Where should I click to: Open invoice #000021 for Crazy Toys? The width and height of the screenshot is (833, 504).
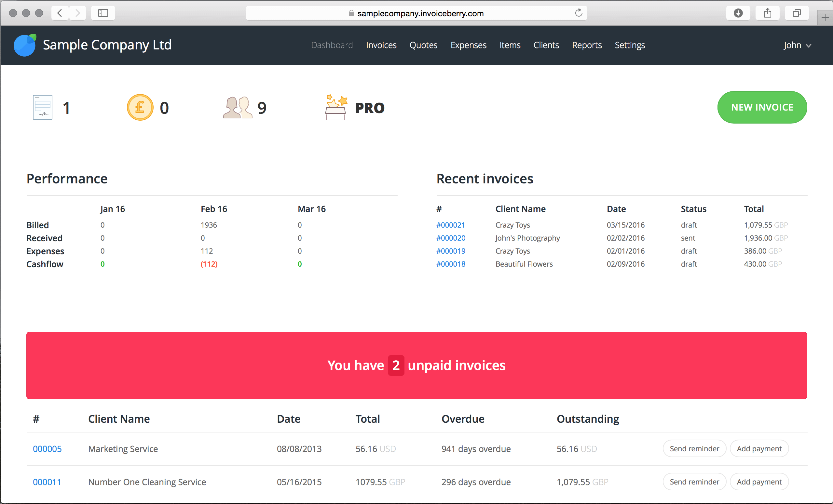coord(451,225)
